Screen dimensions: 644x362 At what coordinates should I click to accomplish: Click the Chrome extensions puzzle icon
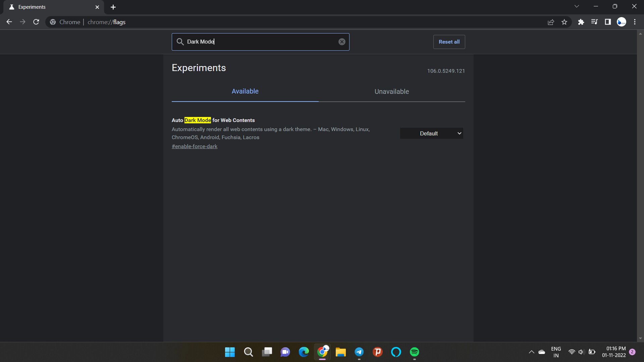coord(580,22)
